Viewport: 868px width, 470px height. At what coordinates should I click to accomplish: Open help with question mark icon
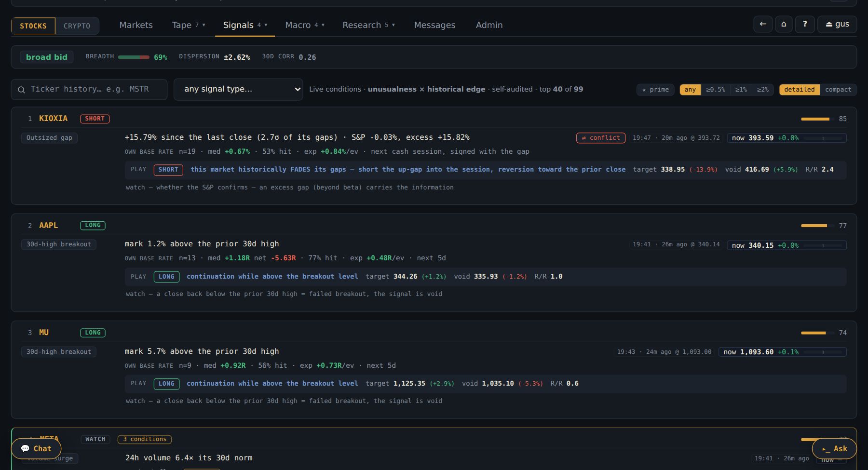pos(805,24)
